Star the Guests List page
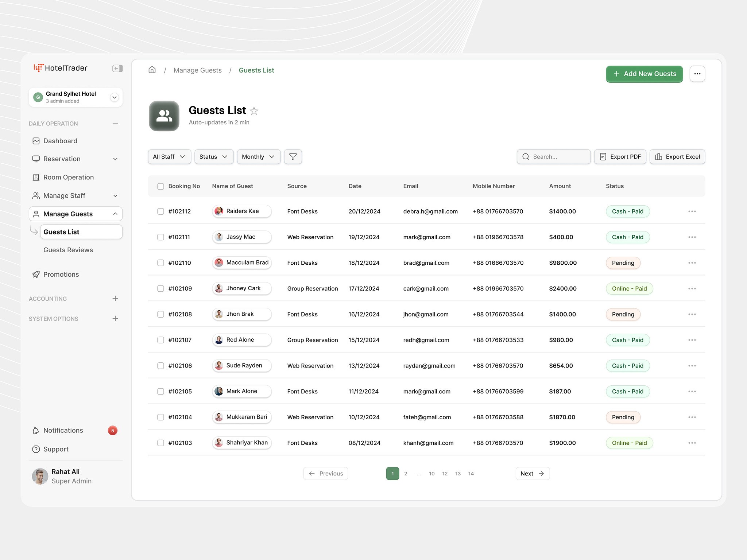 click(254, 111)
